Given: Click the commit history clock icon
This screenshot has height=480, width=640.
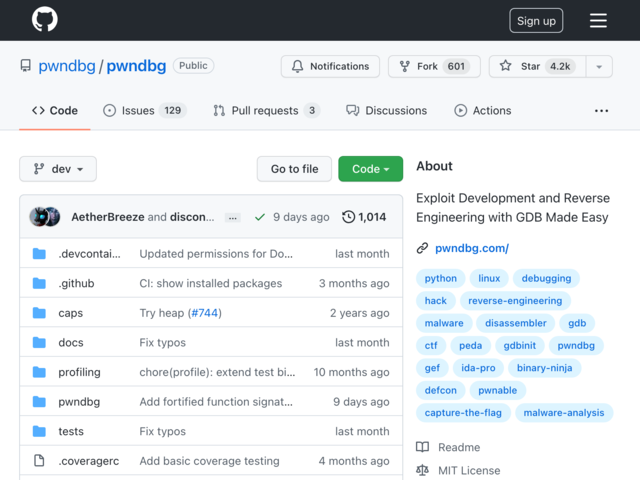Looking at the screenshot, I should tap(348, 217).
